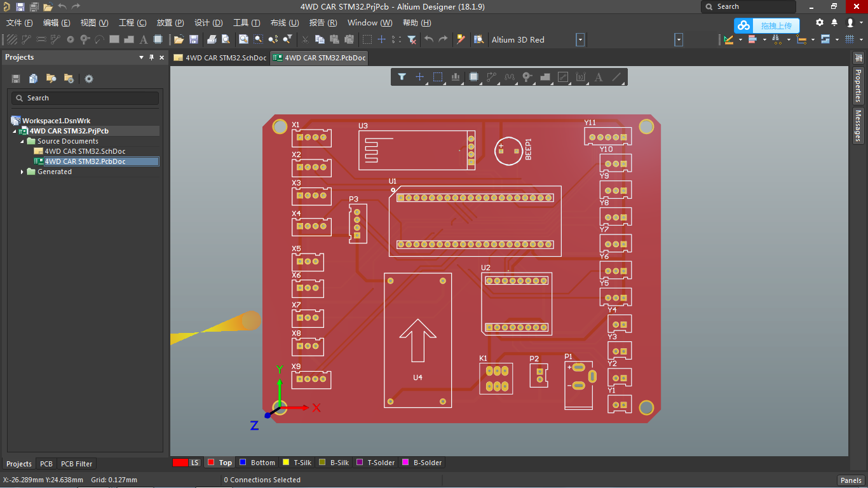Image resolution: width=868 pixels, height=488 pixels.
Task: Open the Messages side panel tab
Action: coord(858,126)
